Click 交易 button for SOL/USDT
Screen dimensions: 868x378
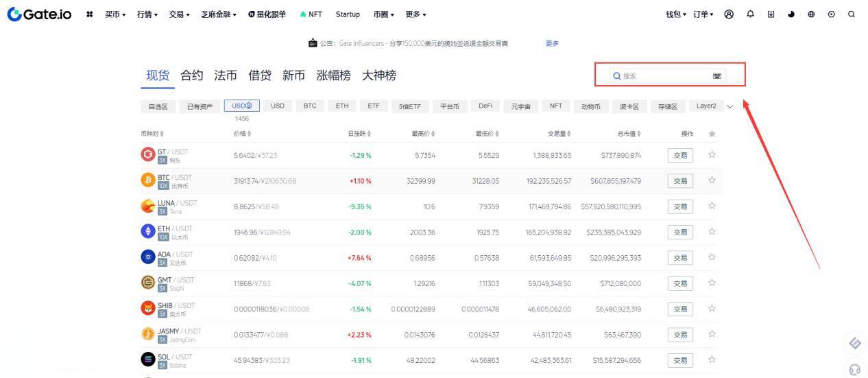680,360
